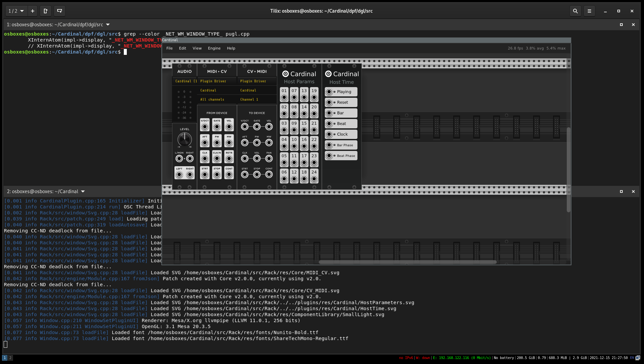Click the VOL input jack under TO DEVICE

click(x=257, y=159)
